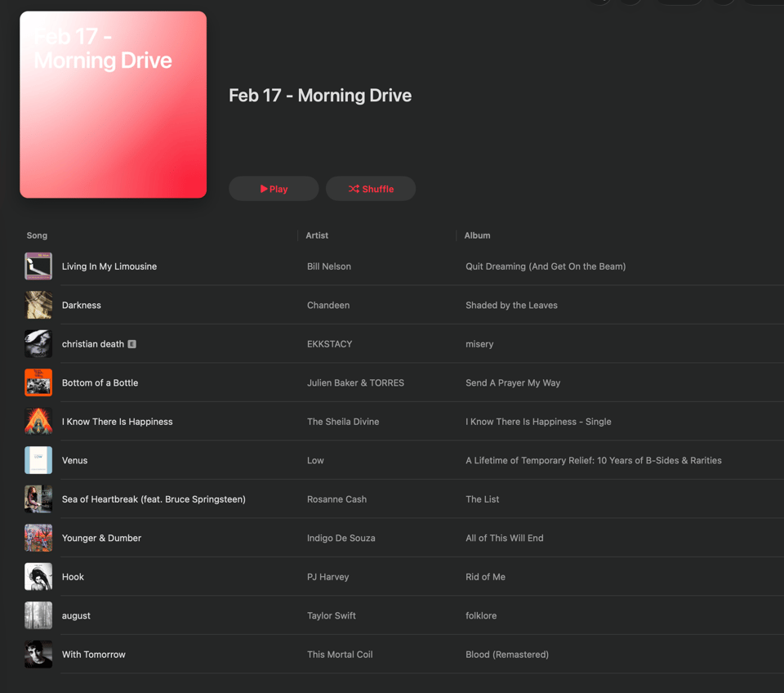Click the Venus track cover thumbnail

[x=38, y=460]
